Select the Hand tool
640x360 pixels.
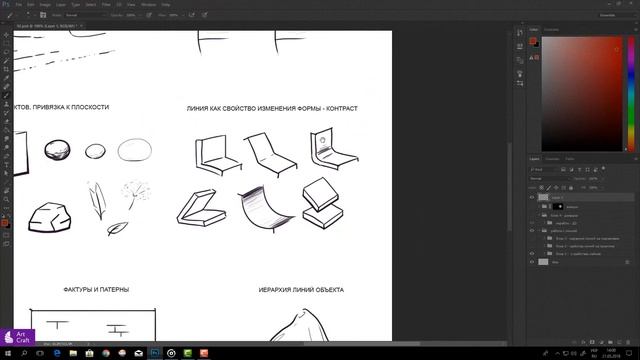click(x=6, y=191)
